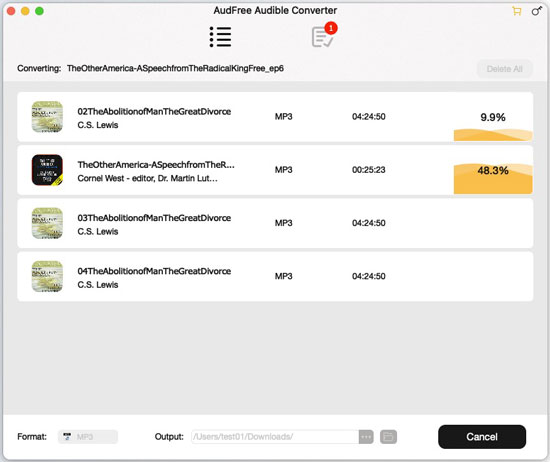Select title 03TheAbolitionofManTheGreatDivorce
550x462 pixels.
[x=154, y=218]
